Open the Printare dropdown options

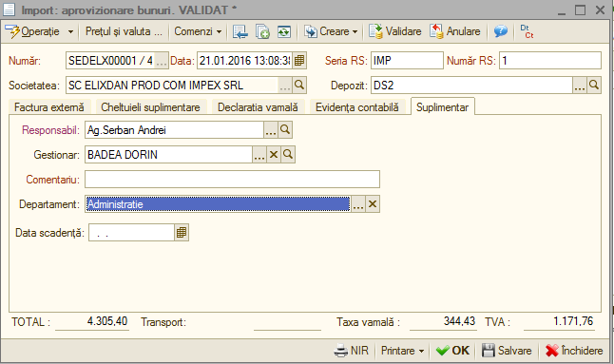click(403, 351)
